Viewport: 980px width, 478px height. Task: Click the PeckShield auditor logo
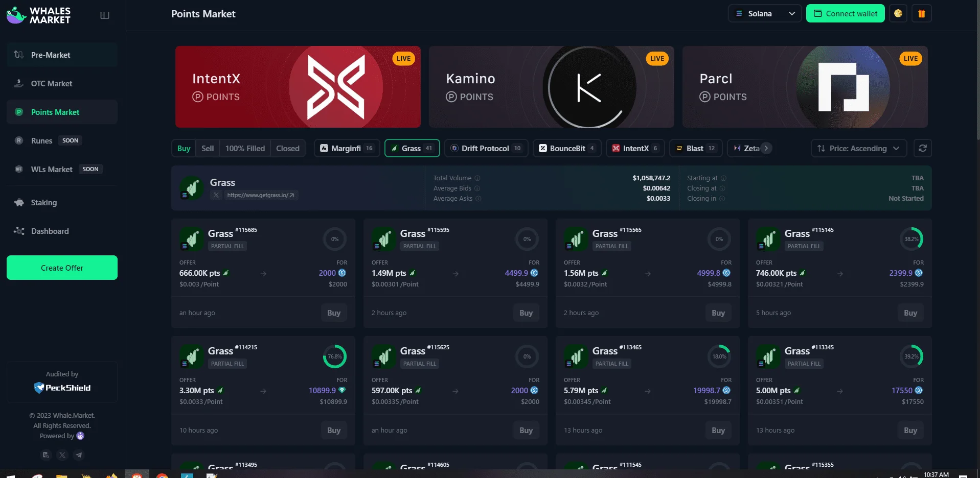pos(62,388)
